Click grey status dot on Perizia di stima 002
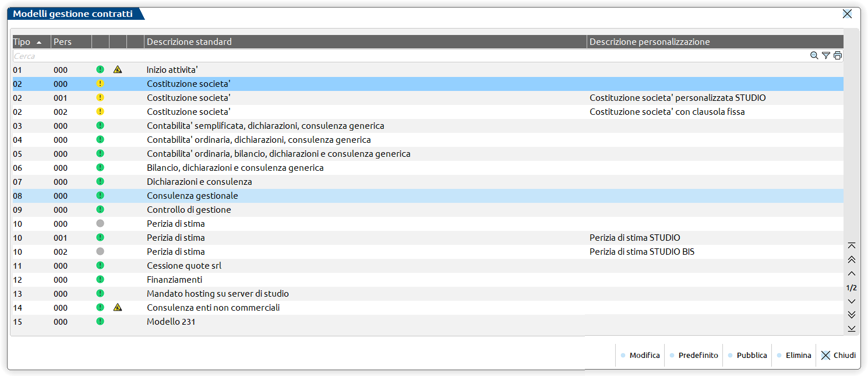Viewport: 868px width, 376px height. pyautogui.click(x=100, y=252)
